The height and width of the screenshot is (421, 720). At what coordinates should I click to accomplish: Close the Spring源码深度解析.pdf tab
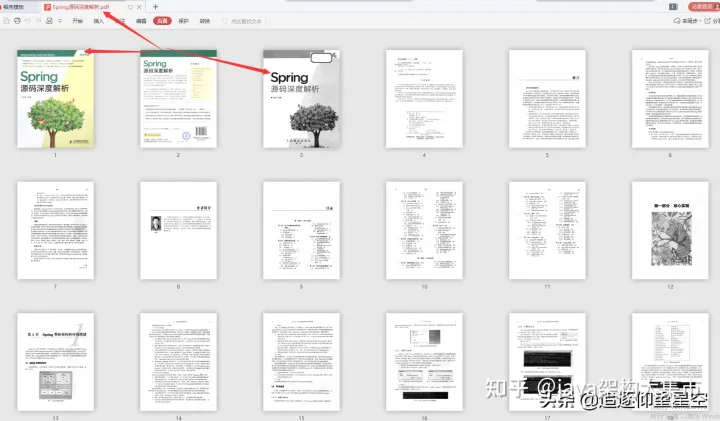[x=139, y=7]
